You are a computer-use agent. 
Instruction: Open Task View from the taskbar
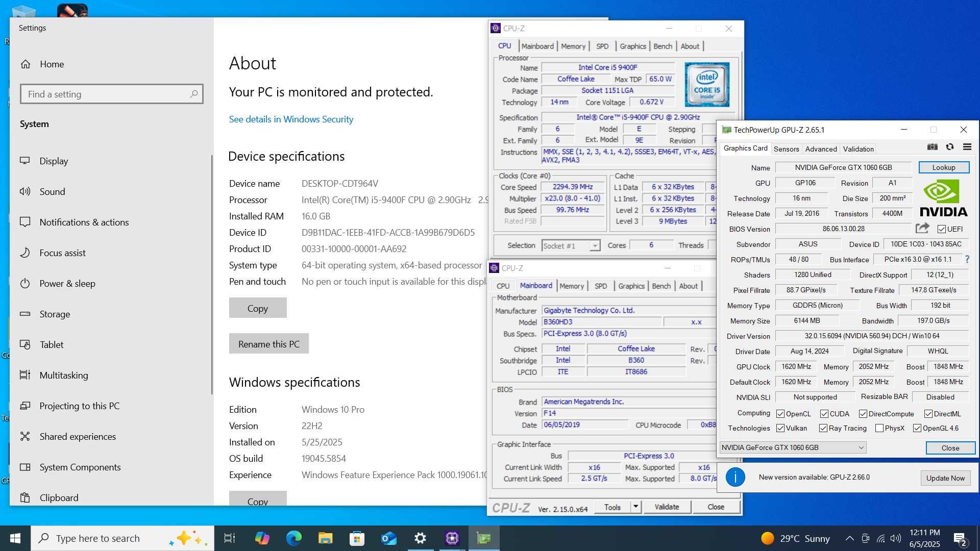click(230, 538)
